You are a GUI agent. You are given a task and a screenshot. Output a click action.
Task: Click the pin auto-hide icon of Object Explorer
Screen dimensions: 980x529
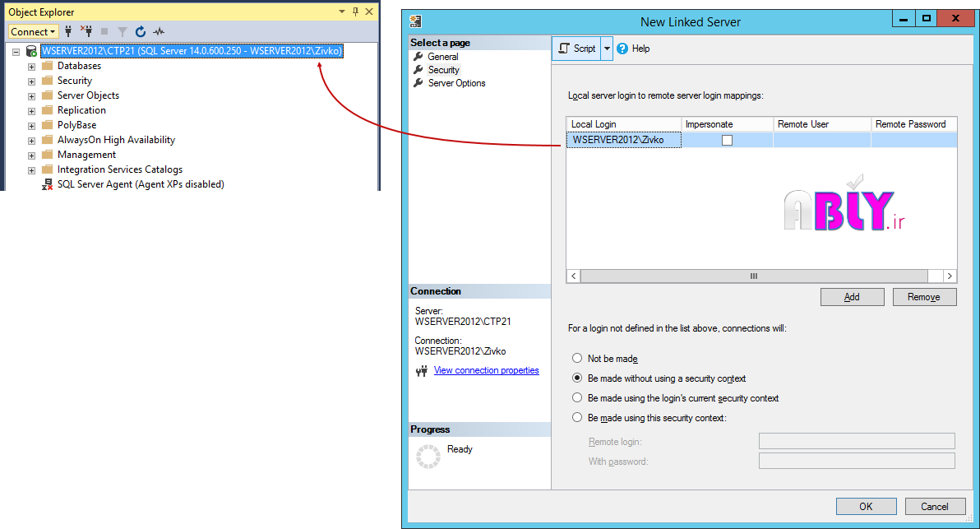(x=356, y=12)
